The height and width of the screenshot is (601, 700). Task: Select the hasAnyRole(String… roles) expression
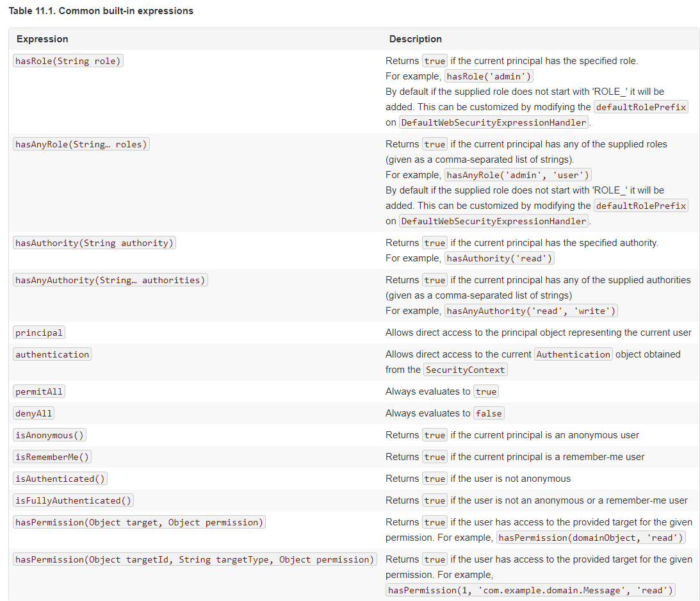[x=81, y=144]
